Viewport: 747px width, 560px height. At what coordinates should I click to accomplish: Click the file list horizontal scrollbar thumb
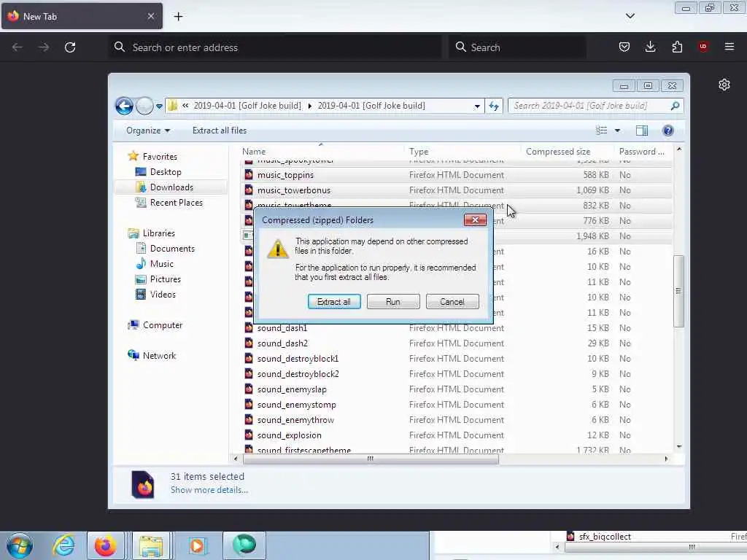pos(371,459)
